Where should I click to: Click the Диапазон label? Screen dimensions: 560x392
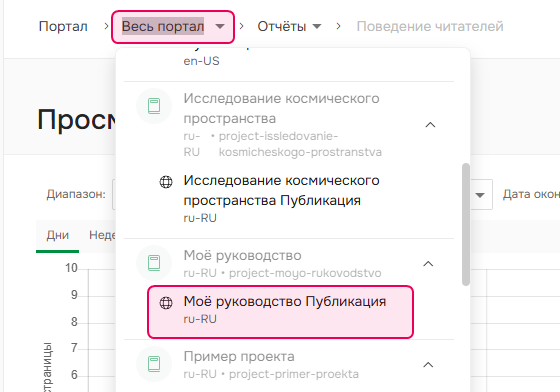pos(76,194)
